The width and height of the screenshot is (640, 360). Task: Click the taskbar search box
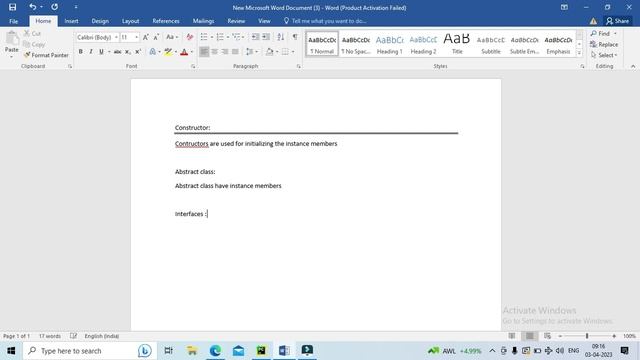89,351
